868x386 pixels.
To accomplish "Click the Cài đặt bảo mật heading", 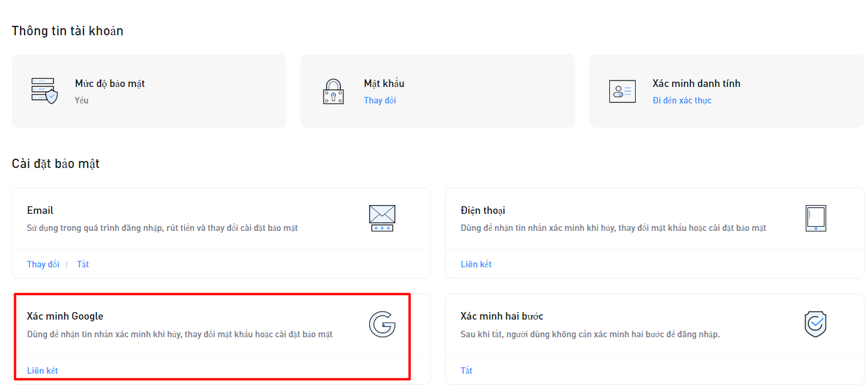I will pyautogui.click(x=56, y=164).
